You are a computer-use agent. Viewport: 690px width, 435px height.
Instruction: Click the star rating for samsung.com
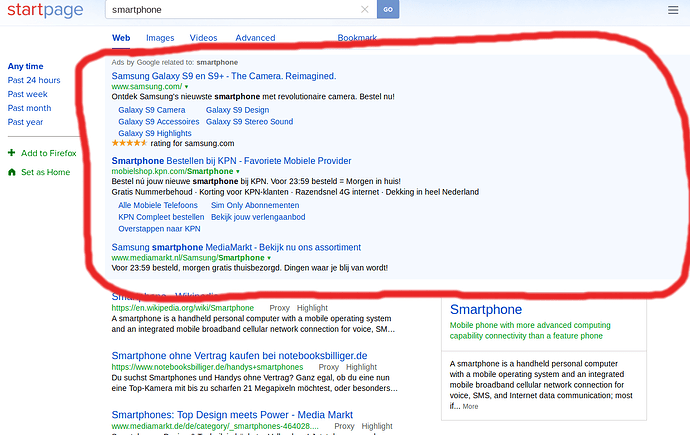[x=129, y=143]
